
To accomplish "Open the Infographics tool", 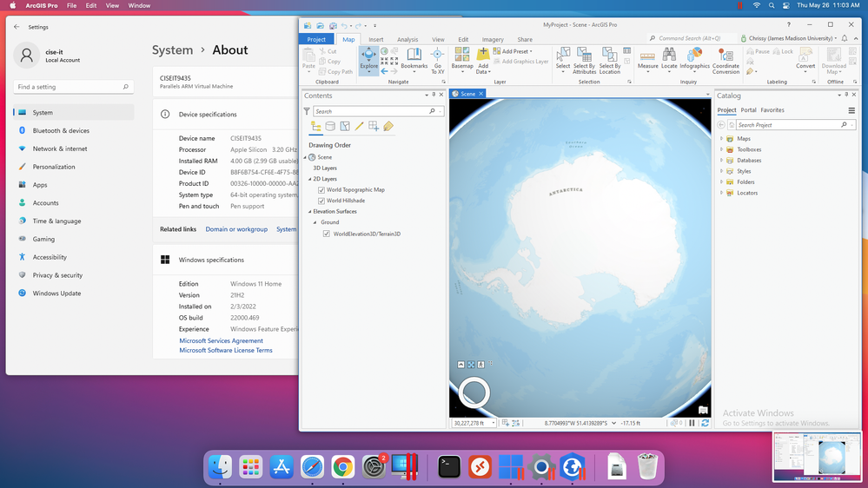I will 694,59.
